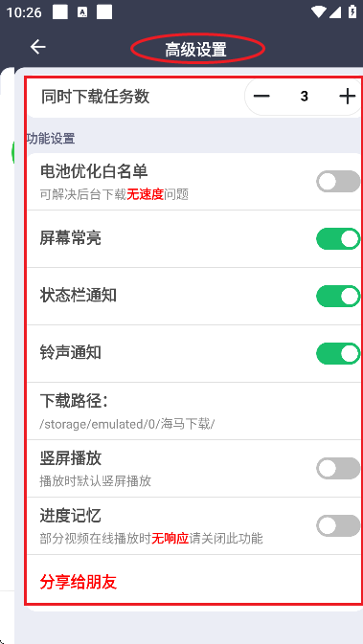363x644 pixels.
Task: Tap the 功能设置 section header
Action: click(51, 139)
